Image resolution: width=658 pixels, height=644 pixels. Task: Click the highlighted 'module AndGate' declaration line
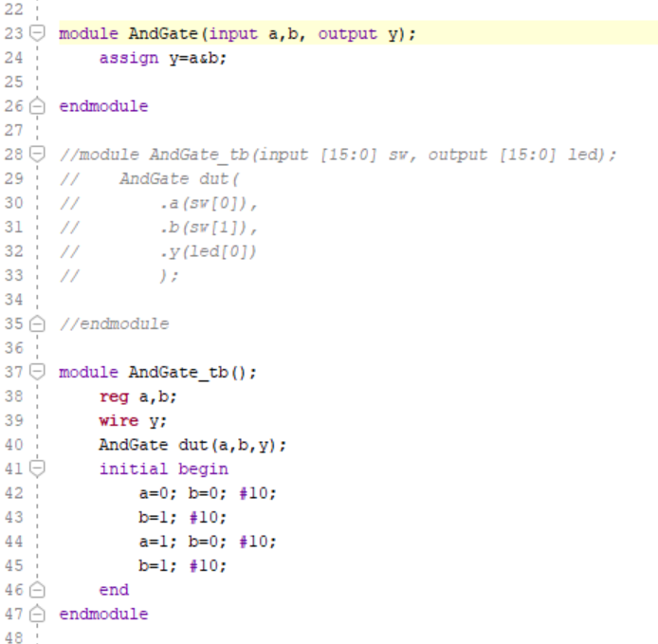pyautogui.click(x=237, y=33)
